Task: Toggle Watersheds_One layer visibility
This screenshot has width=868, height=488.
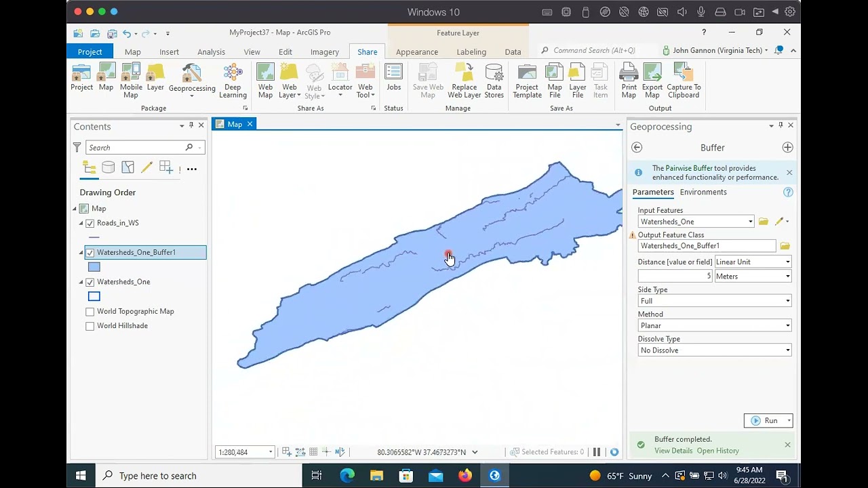Action: click(90, 282)
